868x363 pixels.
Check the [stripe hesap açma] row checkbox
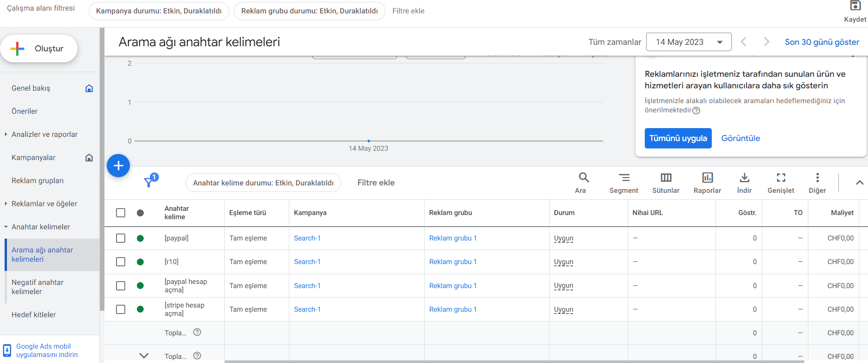click(121, 309)
